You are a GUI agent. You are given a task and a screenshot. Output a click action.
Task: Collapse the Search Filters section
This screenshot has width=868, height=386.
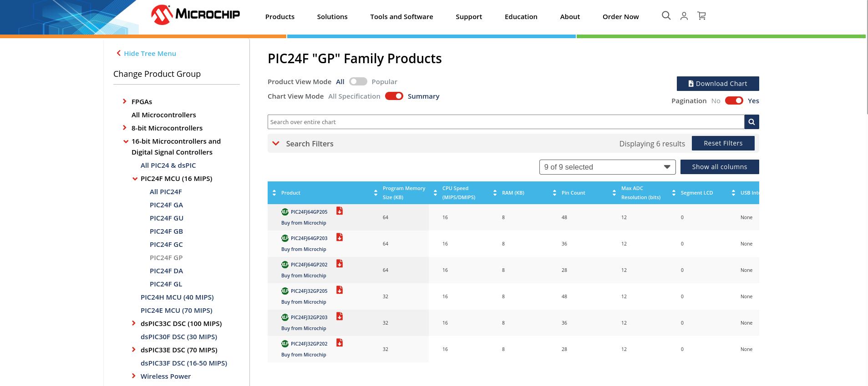pos(275,143)
